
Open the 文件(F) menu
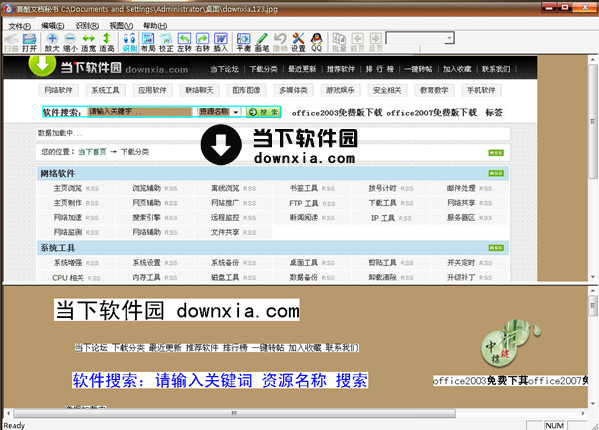tap(19, 26)
